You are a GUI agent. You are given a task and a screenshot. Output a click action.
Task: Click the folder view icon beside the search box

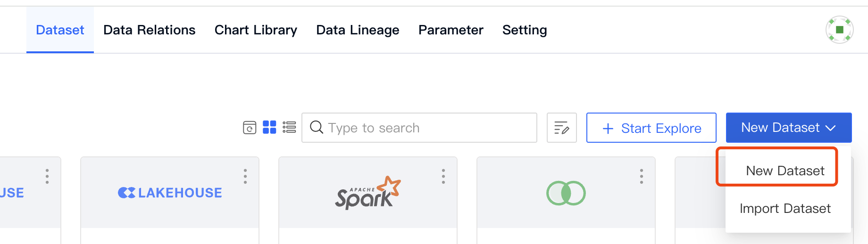pos(250,128)
